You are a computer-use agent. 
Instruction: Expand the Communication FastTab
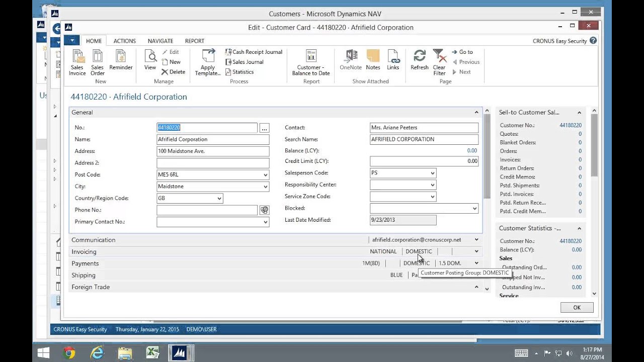476,240
